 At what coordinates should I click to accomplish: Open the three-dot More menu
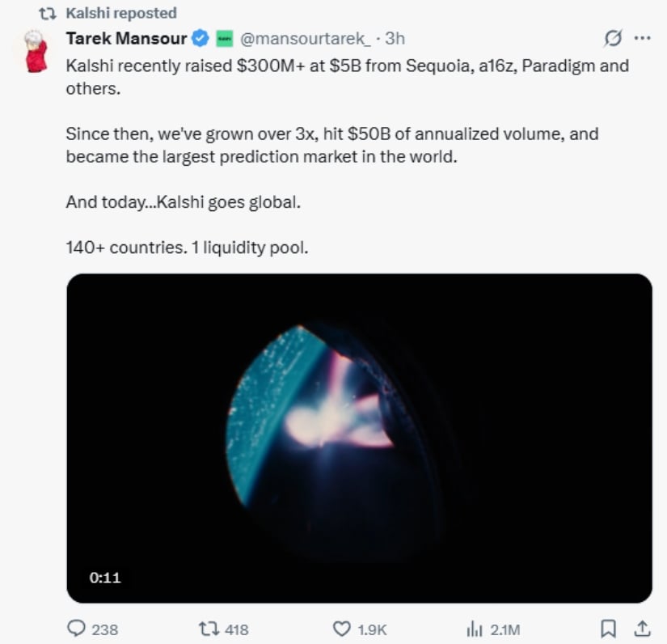click(642, 39)
